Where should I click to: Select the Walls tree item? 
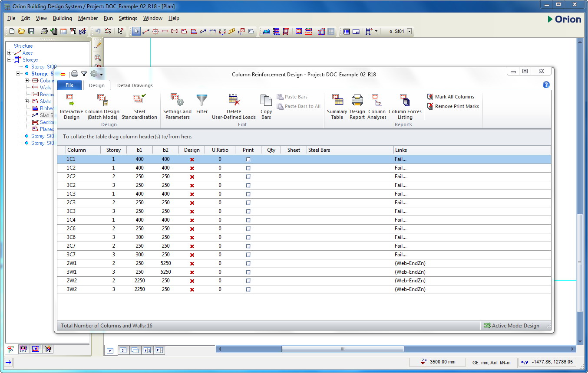pyautogui.click(x=45, y=88)
